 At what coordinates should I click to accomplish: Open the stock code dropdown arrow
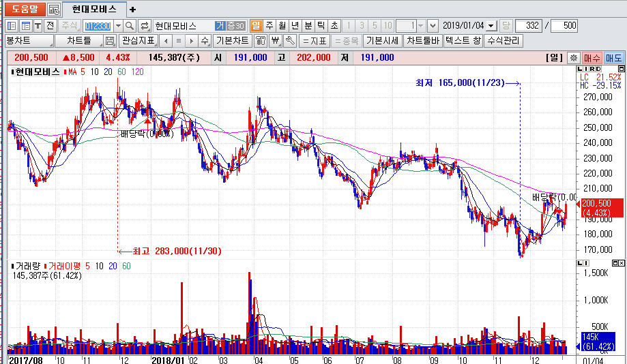pos(117,26)
